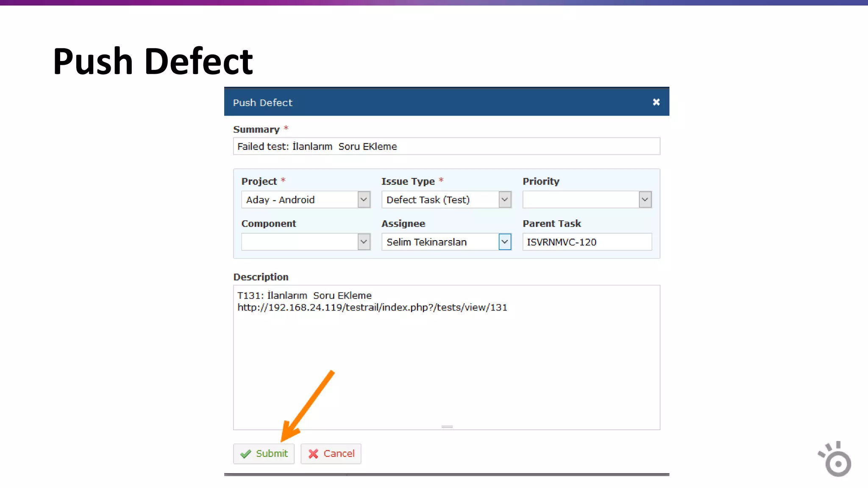The height and width of the screenshot is (488, 868).
Task: Click inside the Description text area
Action: (x=446, y=358)
